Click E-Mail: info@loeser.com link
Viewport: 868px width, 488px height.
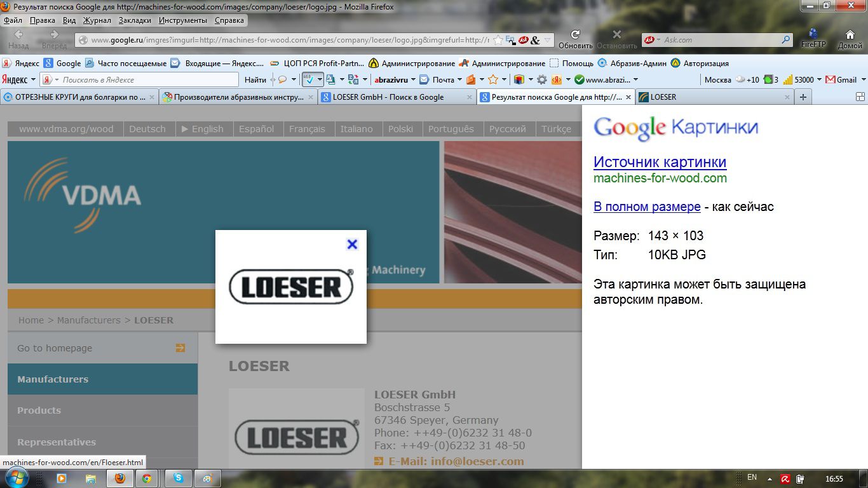pos(456,462)
